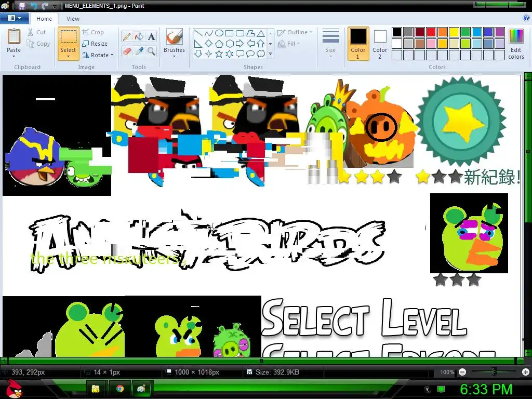Open file explorer from the taskbar
This screenshot has height=399, width=532.
(x=96, y=389)
